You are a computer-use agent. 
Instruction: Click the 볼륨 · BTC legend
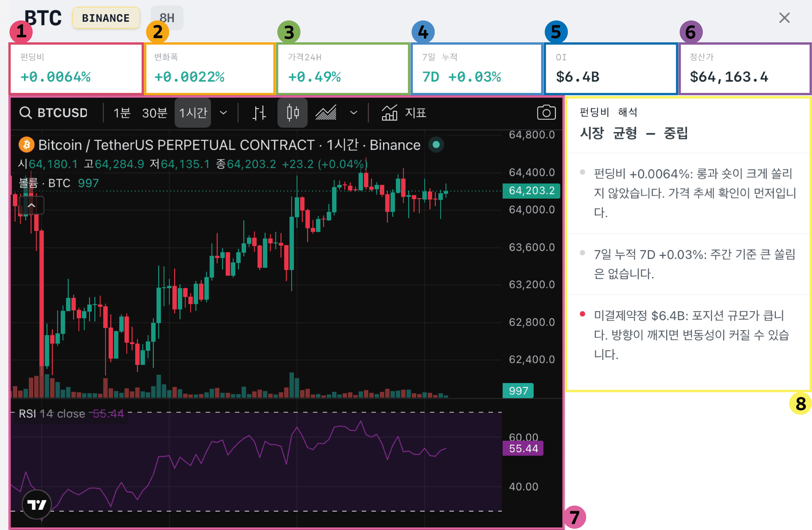point(58,183)
